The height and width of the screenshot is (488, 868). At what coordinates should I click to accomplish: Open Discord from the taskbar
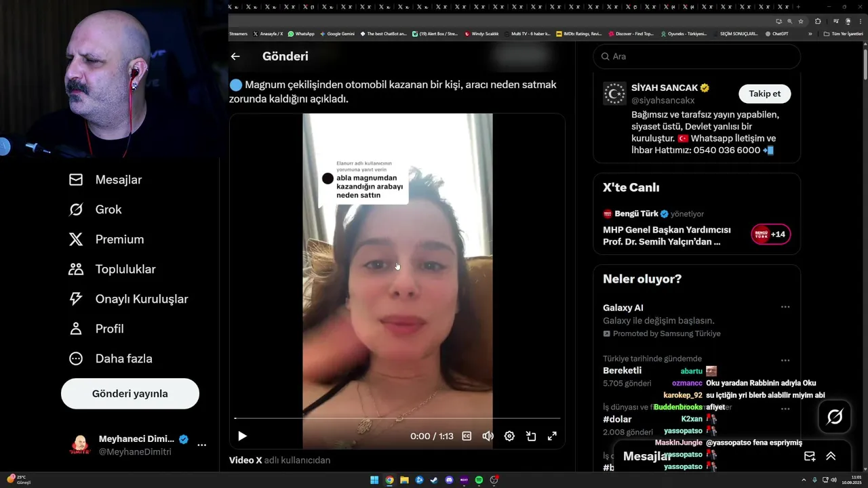point(449,480)
